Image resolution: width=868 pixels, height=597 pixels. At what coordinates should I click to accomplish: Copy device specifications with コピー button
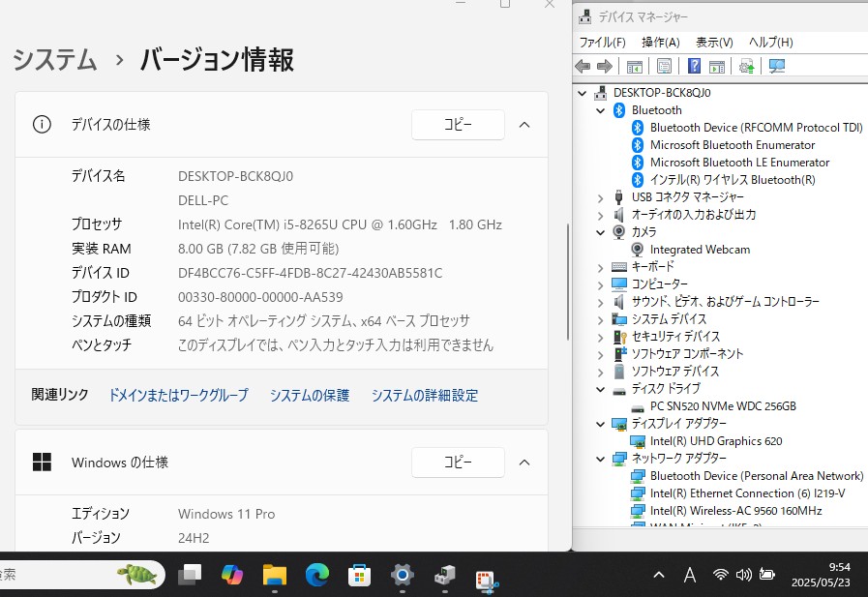click(458, 125)
